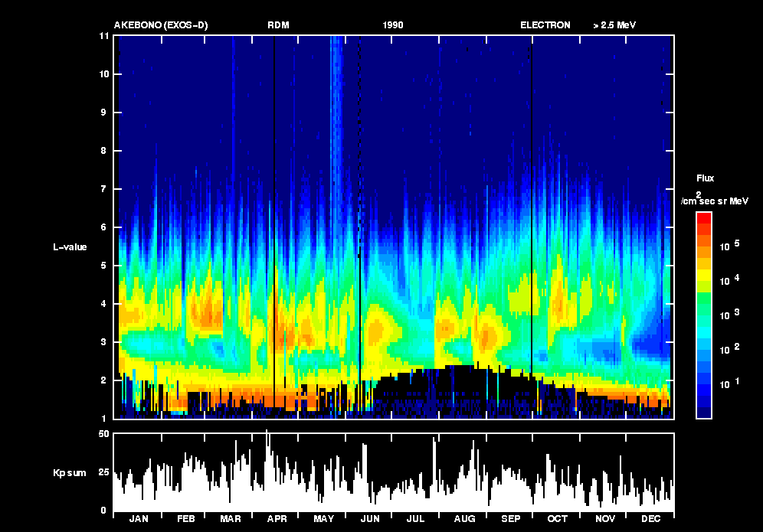Screen dimensions: 763x532
Task: Click the Kp sum axis label
Action: pos(70,472)
